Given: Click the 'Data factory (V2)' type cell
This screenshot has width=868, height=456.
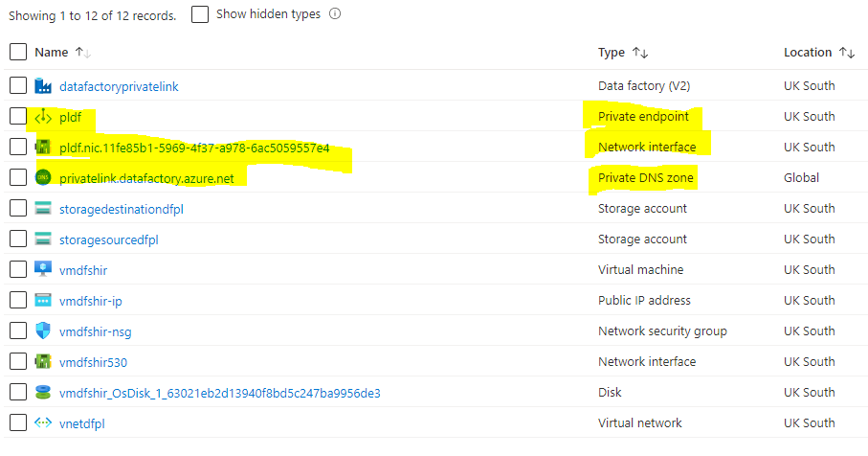Looking at the screenshot, I should pos(644,86).
